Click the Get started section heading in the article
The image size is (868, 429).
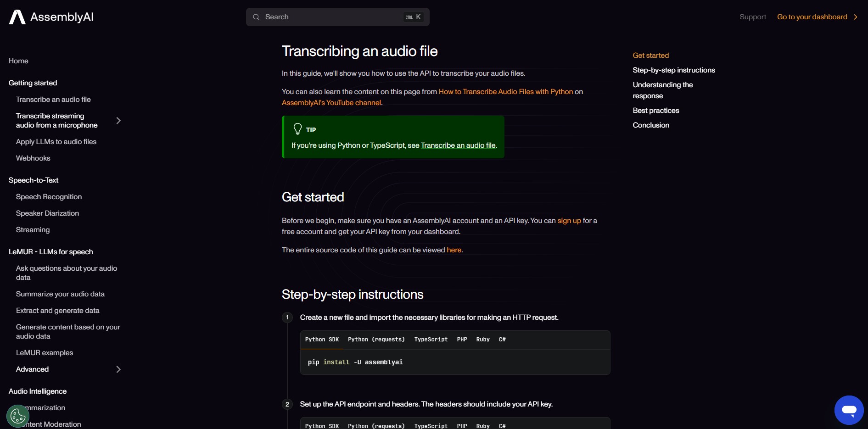tap(313, 197)
